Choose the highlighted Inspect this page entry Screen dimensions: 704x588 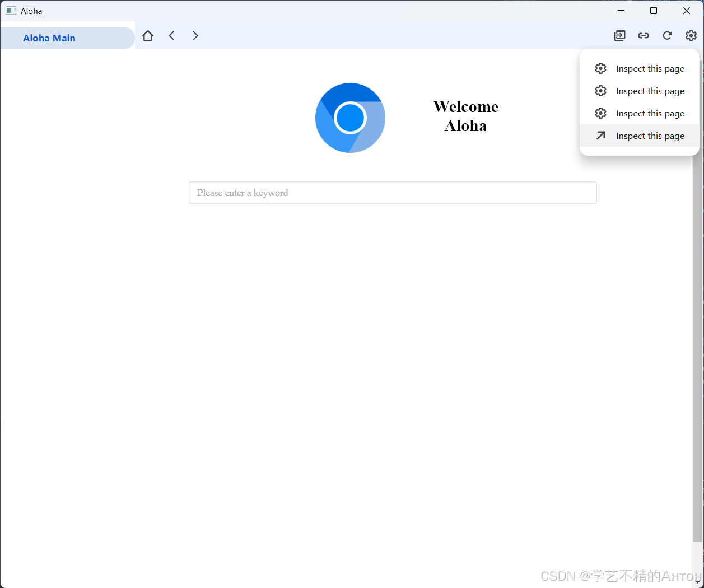[650, 136]
